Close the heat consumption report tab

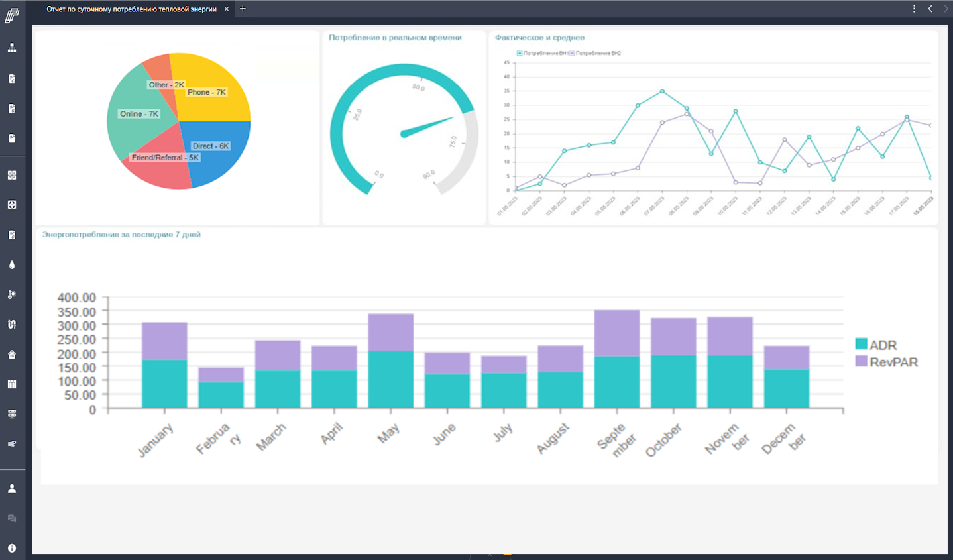pyautogui.click(x=227, y=9)
